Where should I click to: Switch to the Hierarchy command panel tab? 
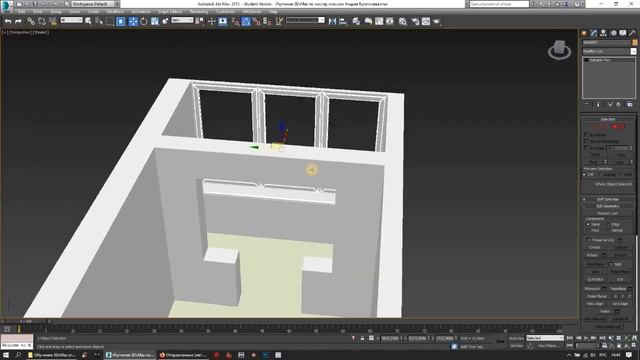(x=603, y=33)
